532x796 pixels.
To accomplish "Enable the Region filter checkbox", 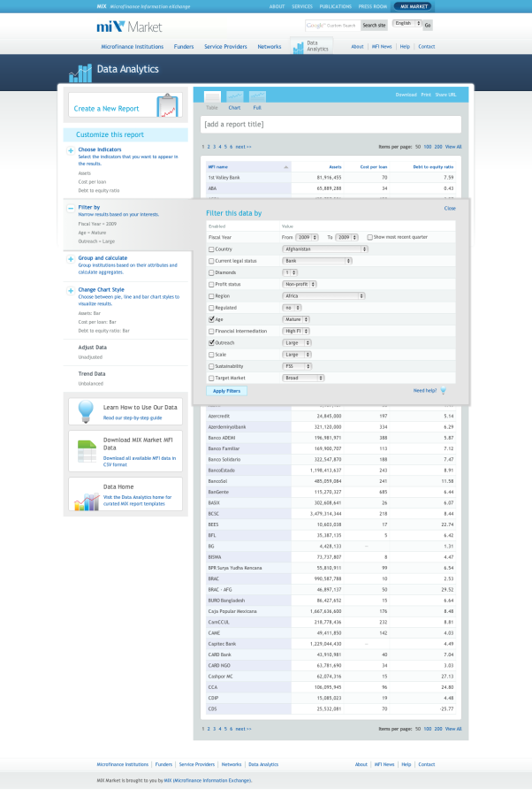I will point(211,296).
